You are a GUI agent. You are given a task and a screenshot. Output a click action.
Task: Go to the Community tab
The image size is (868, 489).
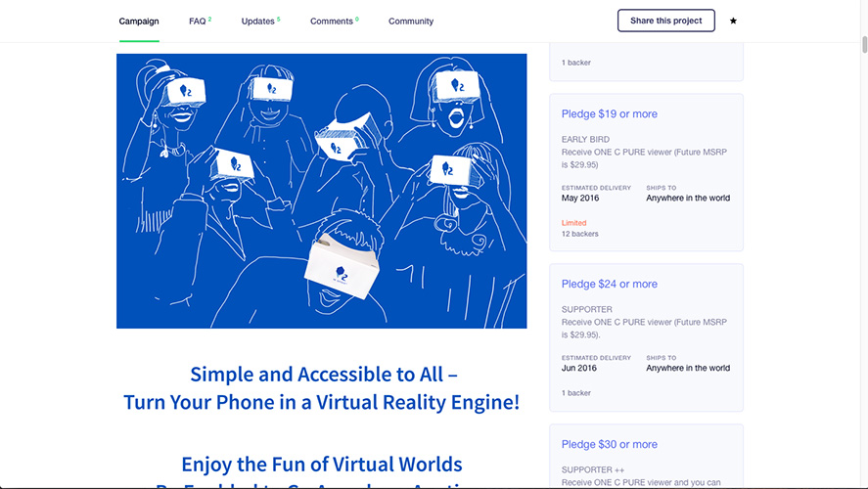pos(411,21)
